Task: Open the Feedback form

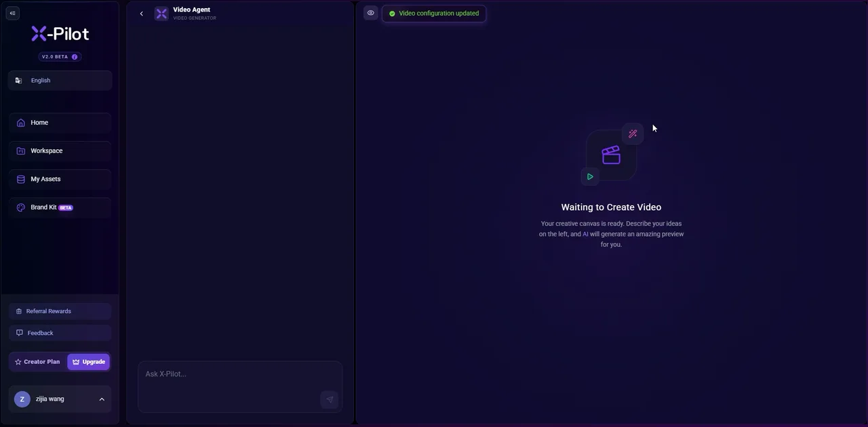Action: [60, 333]
